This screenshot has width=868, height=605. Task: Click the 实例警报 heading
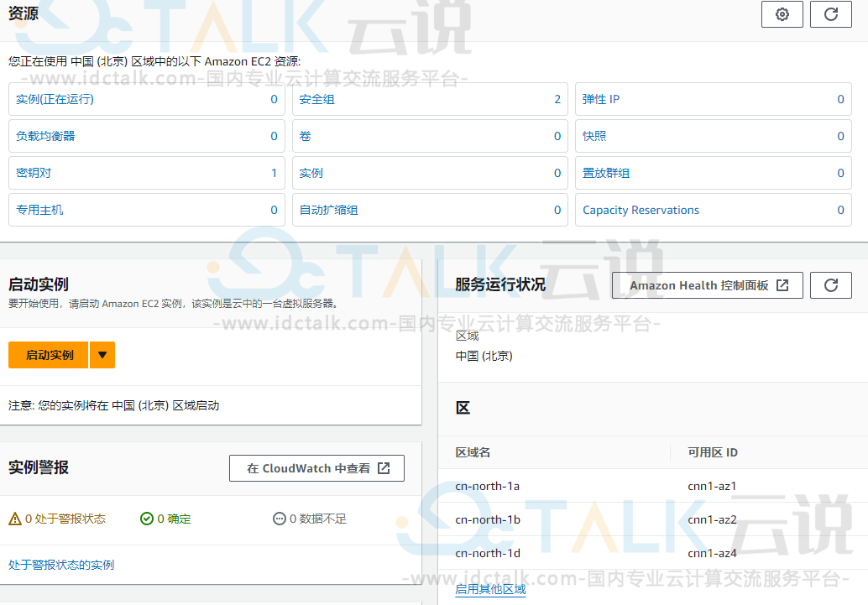click(39, 467)
